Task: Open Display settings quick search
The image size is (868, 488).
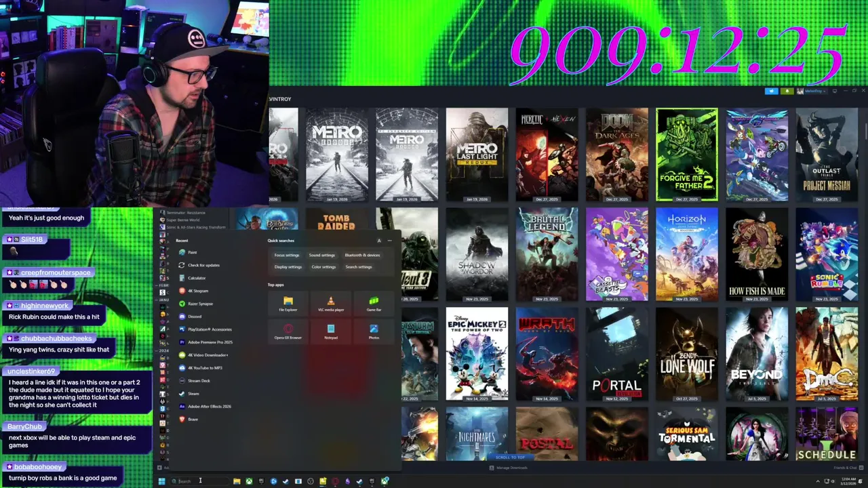Action: (288, 267)
